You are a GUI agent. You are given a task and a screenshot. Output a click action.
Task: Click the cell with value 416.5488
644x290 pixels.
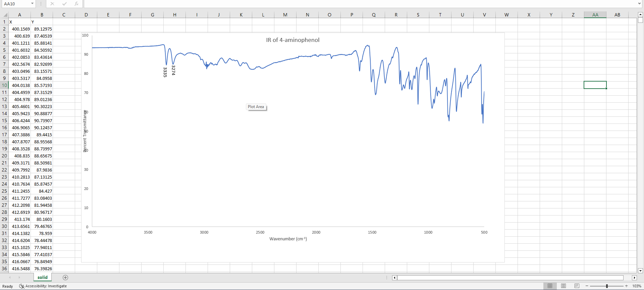(x=19, y=269)
